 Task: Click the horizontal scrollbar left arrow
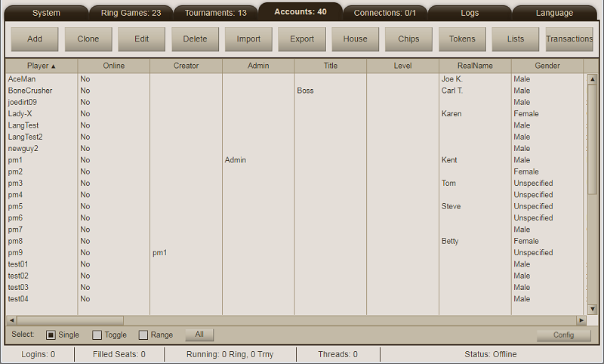11,320
